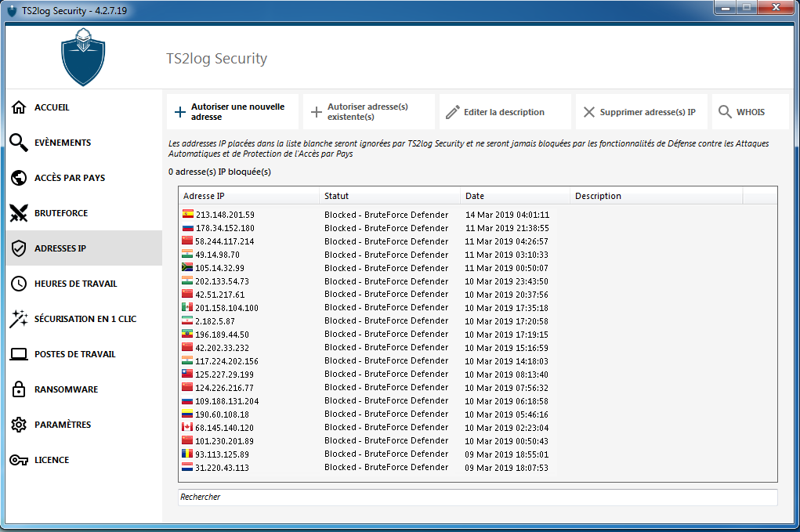This screenshot has height=532, width=800.
Task: Click the flag icon next to 68.145.140.120
Action: click(187, 427)
